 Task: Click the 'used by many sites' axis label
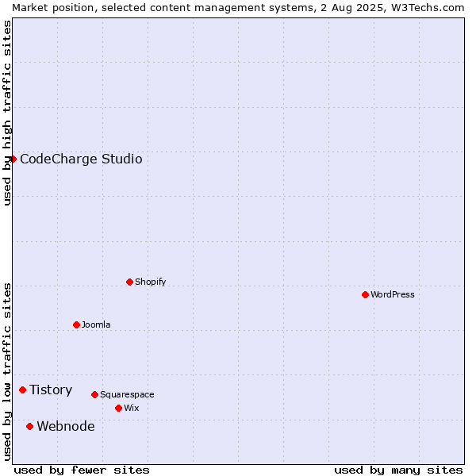pyautogui.click(x=398, y=470)
